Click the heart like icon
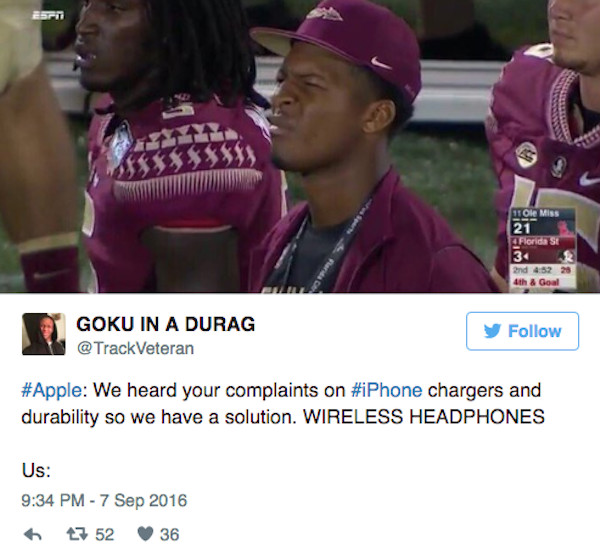Viewport: 600px width, 560px height. (145, 534)
